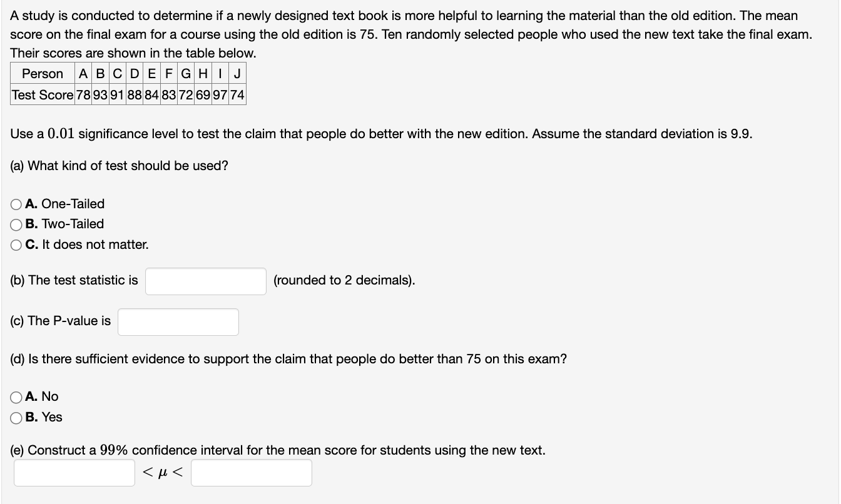Click the Person header cell in table

pyautogui.click(x=42, y=74)
